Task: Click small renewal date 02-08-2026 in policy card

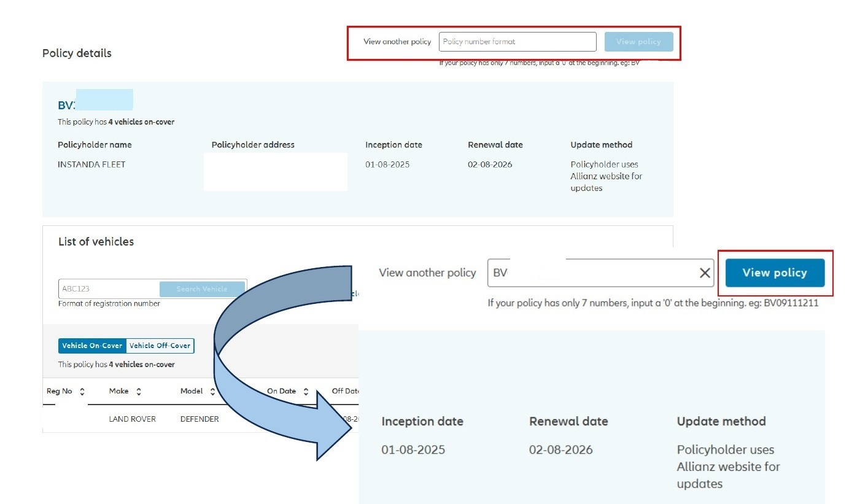Action: tap(490, 165)
